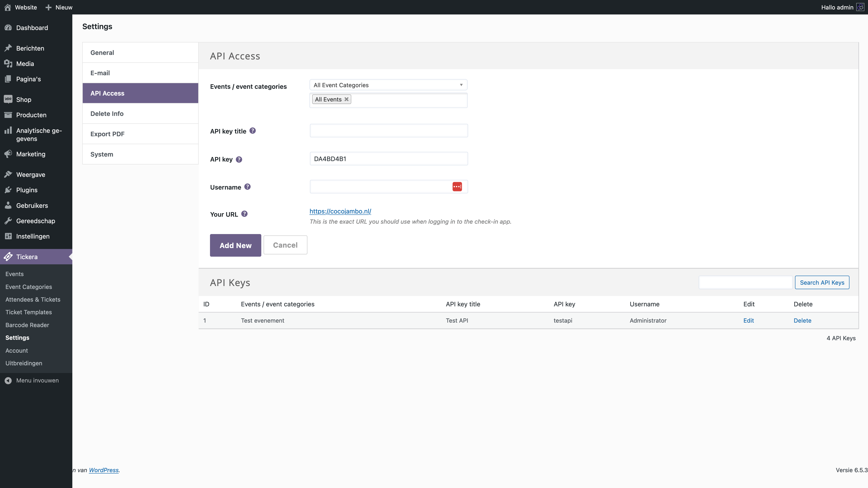Click the Marketing megaphone icon
The image size is (868, 488).
[x=8, y=154]
